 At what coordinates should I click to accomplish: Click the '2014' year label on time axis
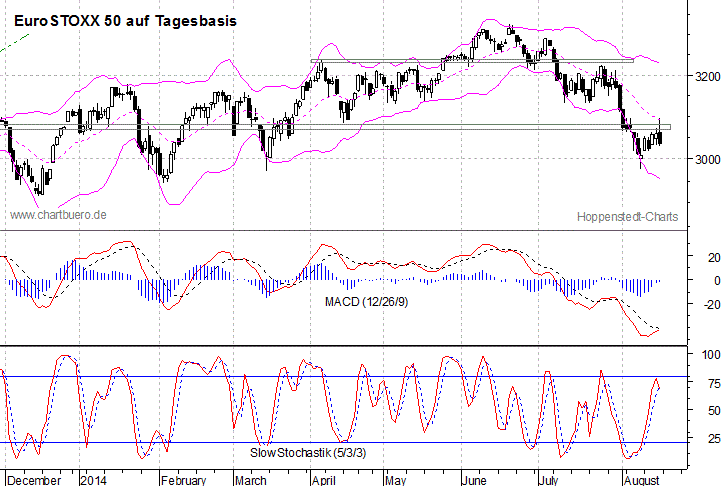tap(94, 480)
